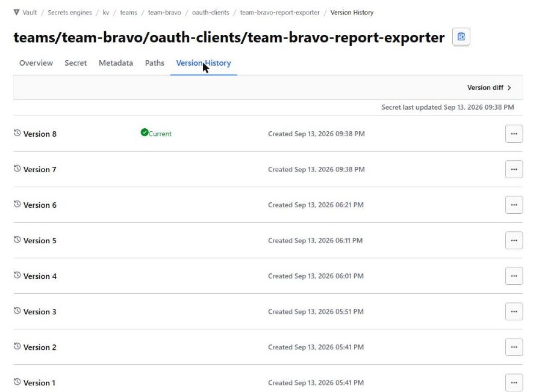The width and height of the screenshot is (536, 392).
Task: Switch to the Paths tab
Action: click(155, 63)
